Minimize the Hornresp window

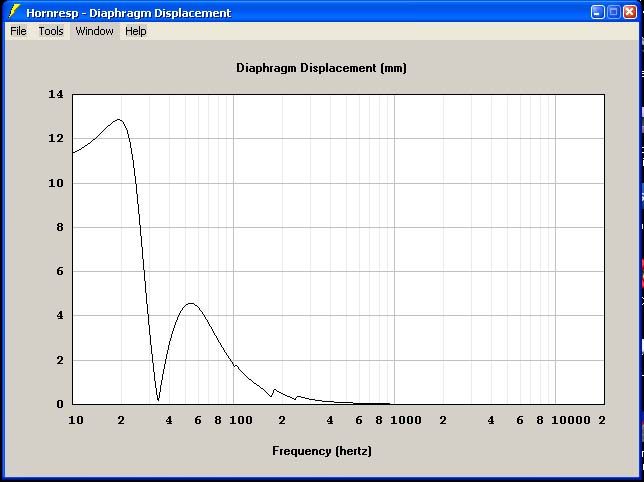pos(598,12)
